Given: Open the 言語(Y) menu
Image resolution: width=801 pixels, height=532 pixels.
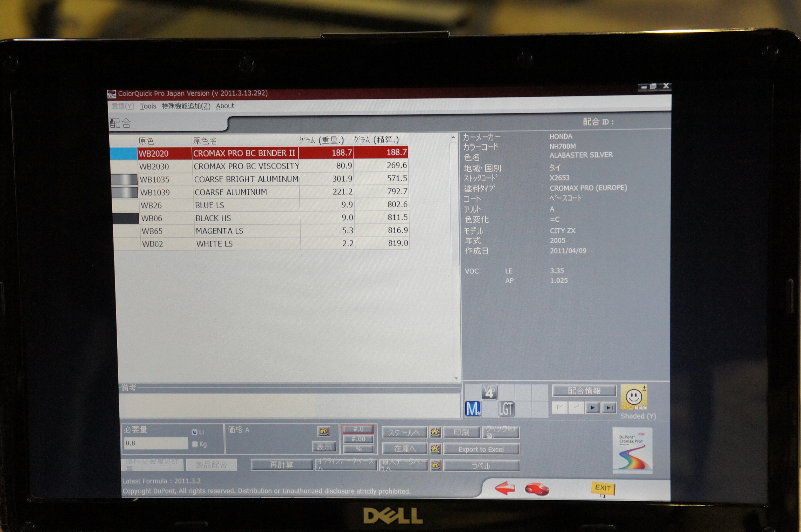Looking at the screenshot, I should click(x=123, y=106).
